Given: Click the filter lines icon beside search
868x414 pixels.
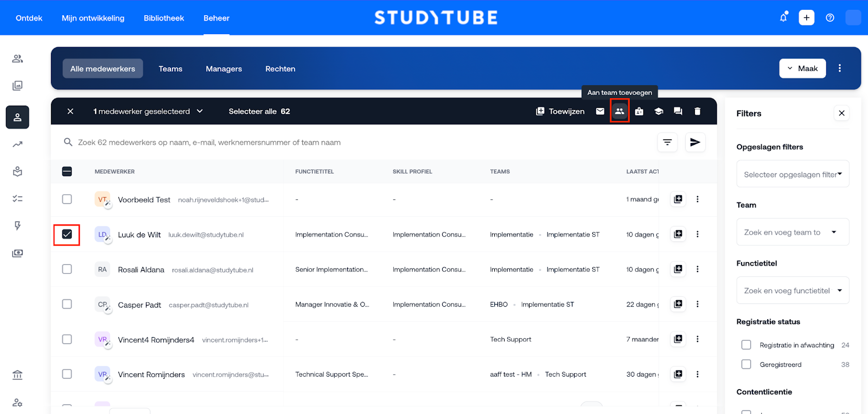Looking at the screenshot, I should 667,143.
